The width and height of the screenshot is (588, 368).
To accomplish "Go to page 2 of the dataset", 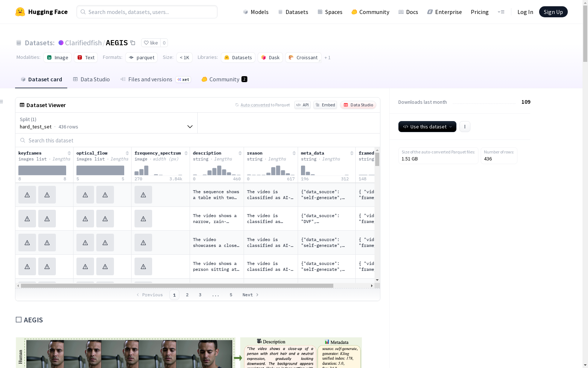I will click(x=187, y=295).
